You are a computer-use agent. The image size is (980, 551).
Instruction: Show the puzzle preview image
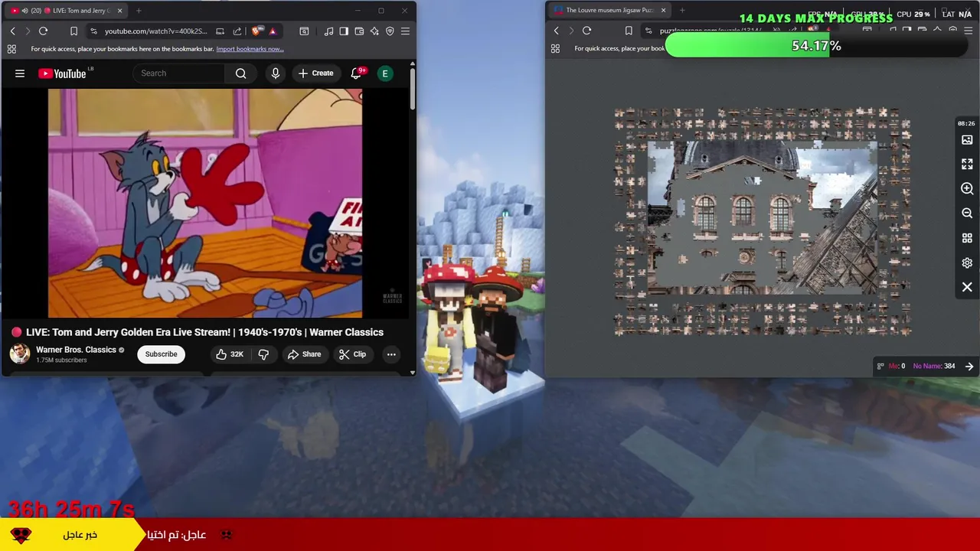point(967,140)
